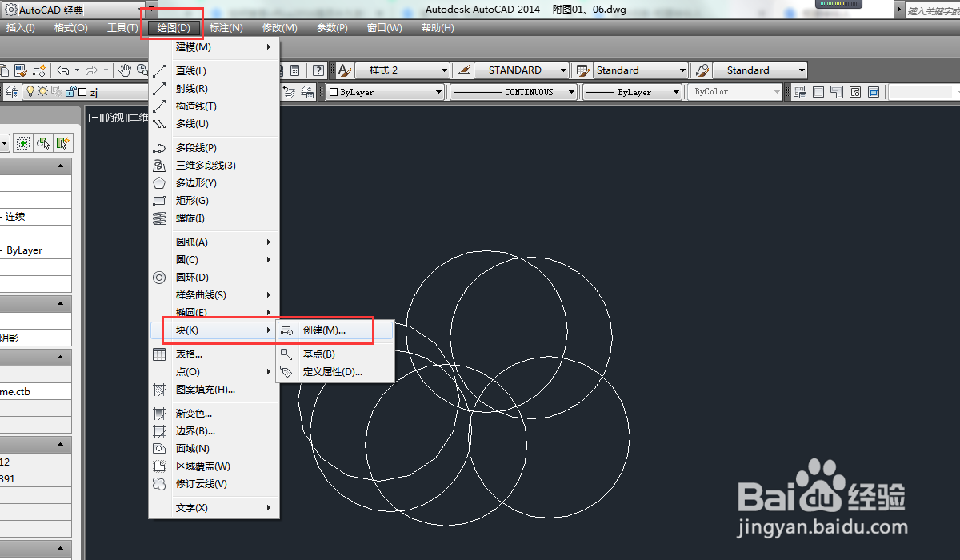
Task: Click the Wipeout (区域覆盖) icon
Action: point(159,466)
